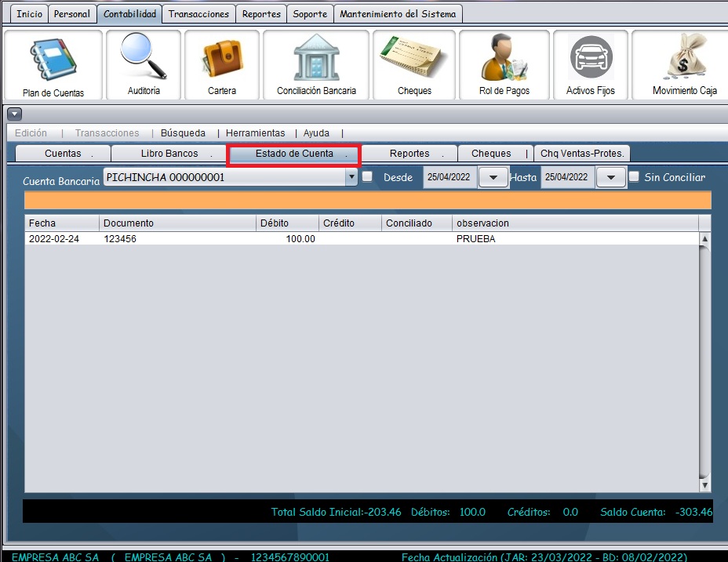Click the table's scroll down arrow
Viewport: 728px width, 562px height.
pyautogui.click(x=704, y=486)
